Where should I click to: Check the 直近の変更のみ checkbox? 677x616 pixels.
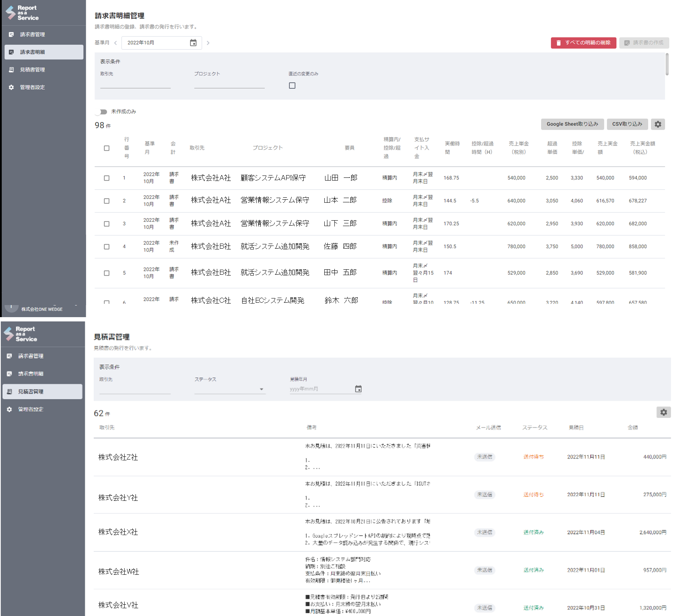click(292, 86)
